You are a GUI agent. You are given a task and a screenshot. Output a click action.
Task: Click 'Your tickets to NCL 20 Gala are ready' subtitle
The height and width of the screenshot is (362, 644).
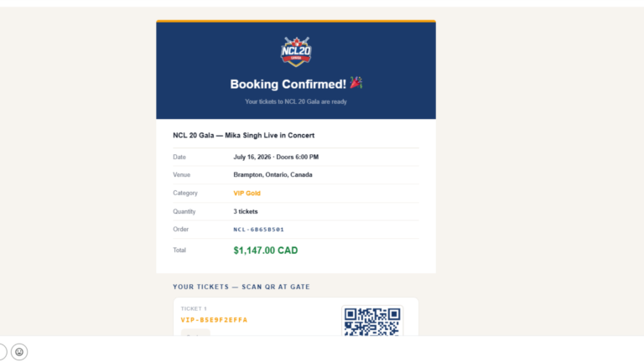point(296,101)
